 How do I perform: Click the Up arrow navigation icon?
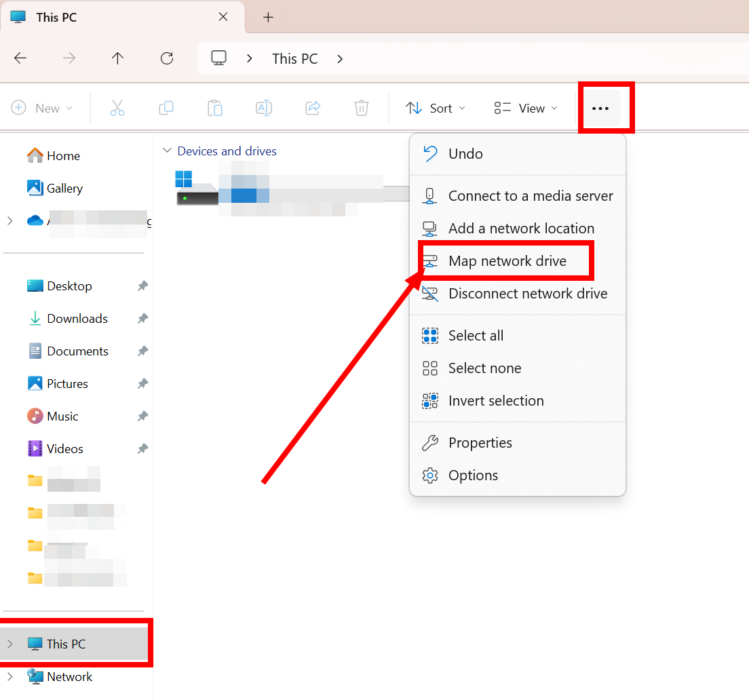pos(117,58)
